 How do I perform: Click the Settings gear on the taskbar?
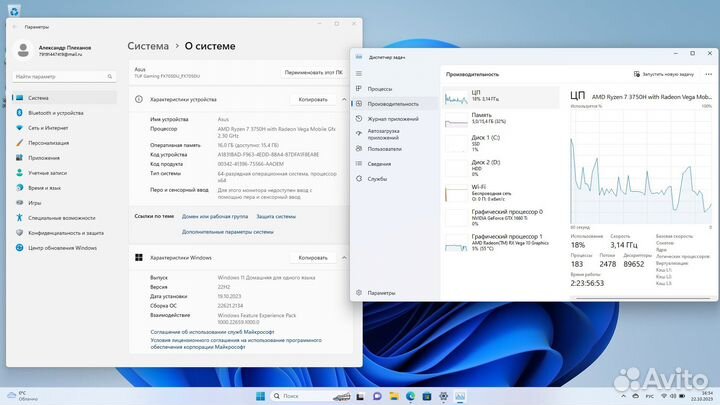pos(443,396)
